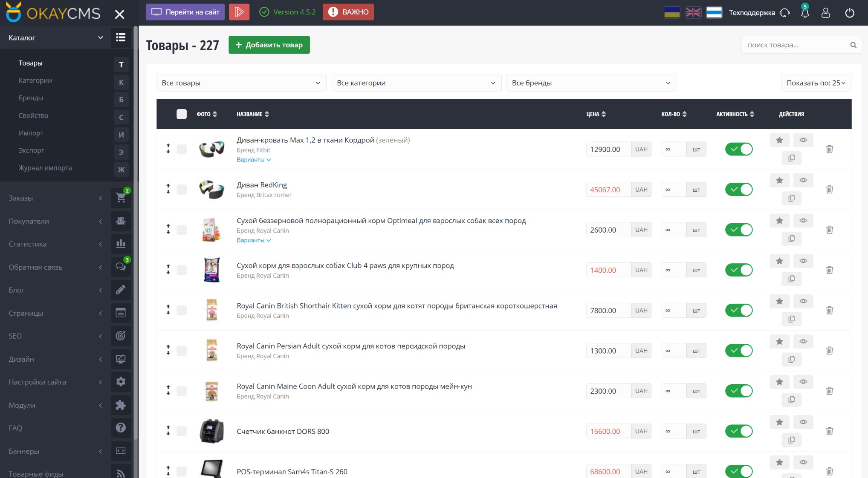The height and width of the screenshot is (478, 868).
Task: Open the user profile icon
Action: pos(826,13)
